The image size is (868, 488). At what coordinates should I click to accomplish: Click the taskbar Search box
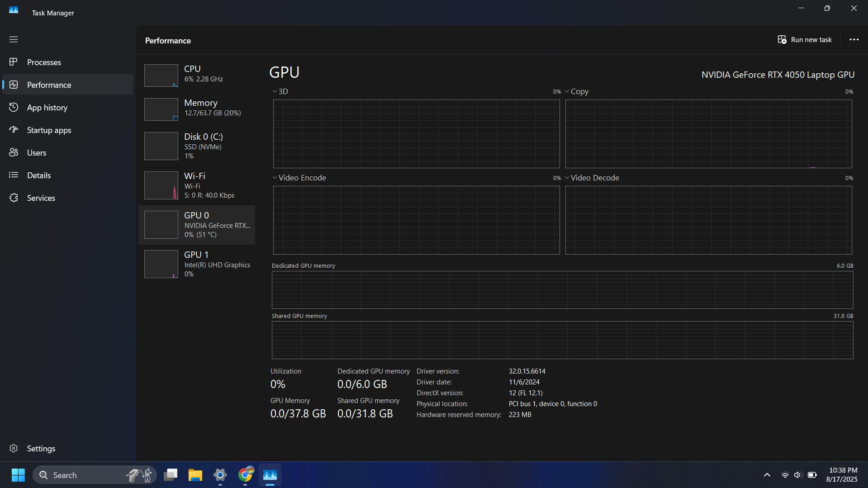click(95, 475)
